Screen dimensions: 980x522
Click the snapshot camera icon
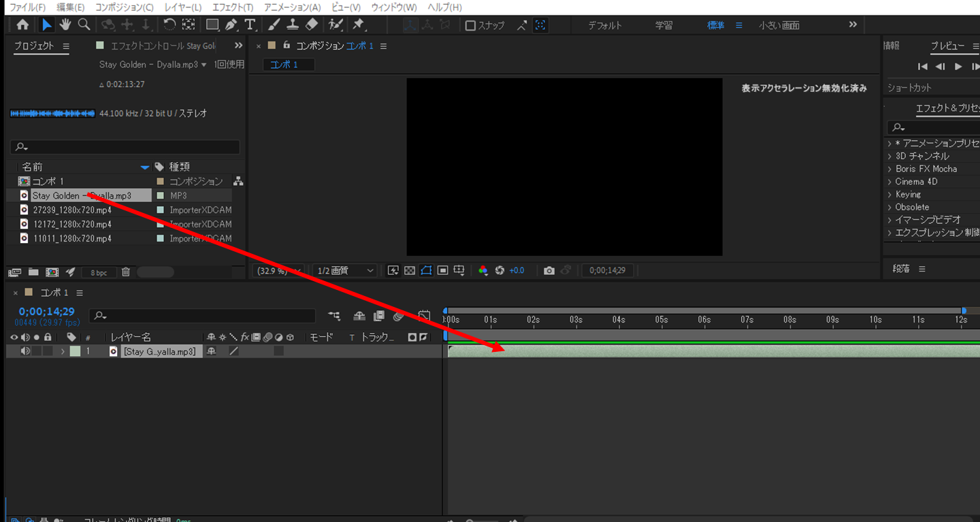tap(549, 270)
